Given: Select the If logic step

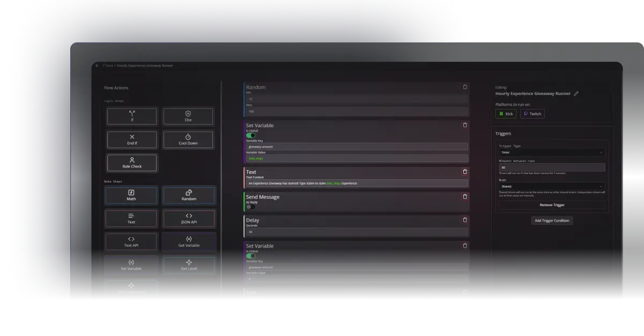Looking at the screenshot, I should (131, 116).
